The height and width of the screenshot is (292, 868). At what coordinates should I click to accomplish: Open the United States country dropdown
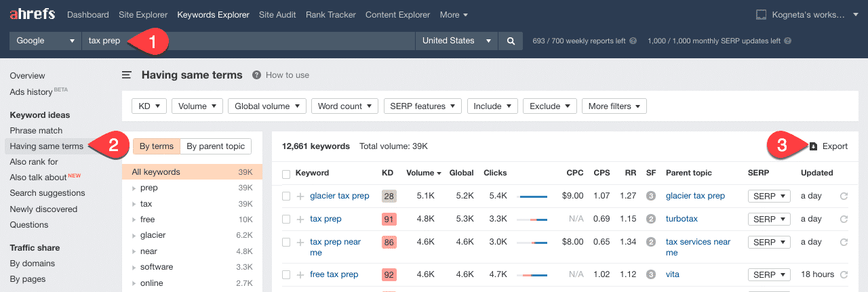(456, 41)
